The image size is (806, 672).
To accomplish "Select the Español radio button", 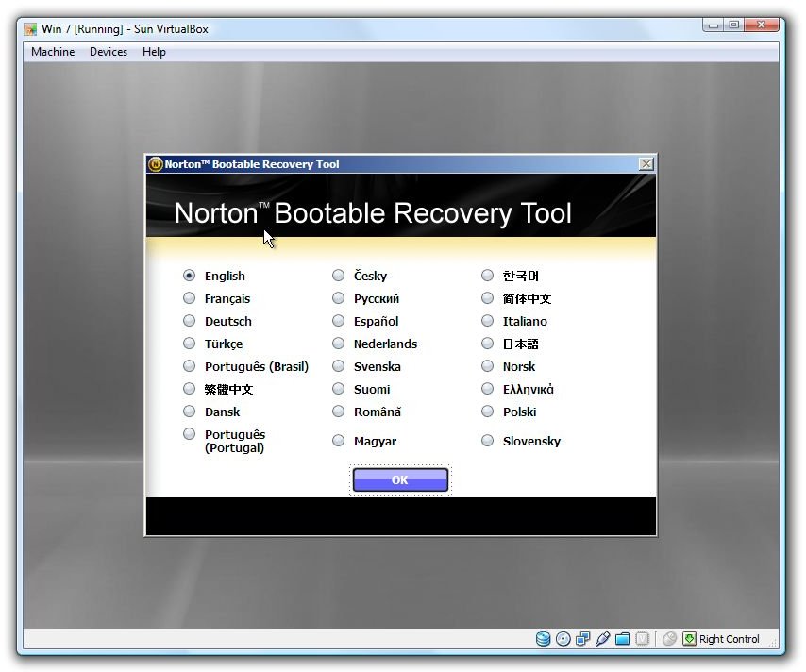I will (x=338, y=321).
